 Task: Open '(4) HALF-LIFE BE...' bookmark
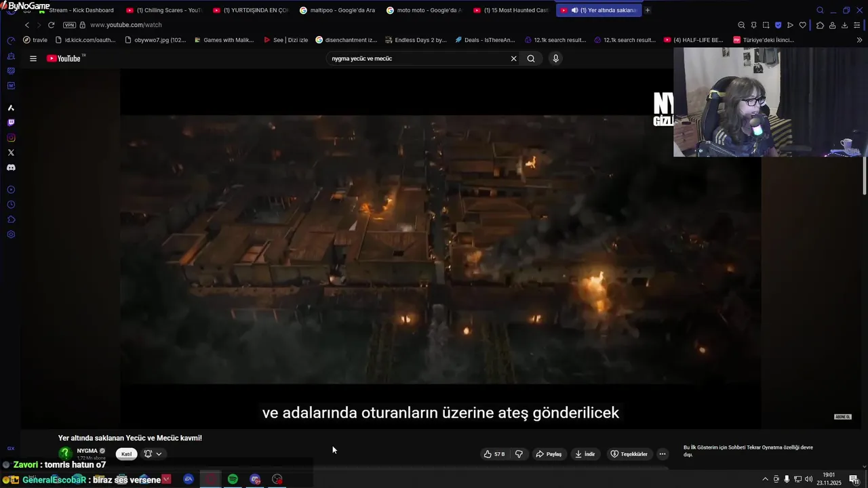693,40
